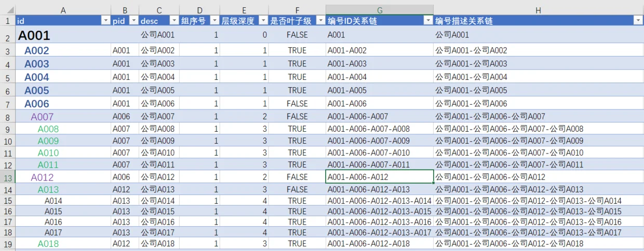The width and height of the screenshot is (644, 251).
Task: Click cell 公司A001-公司A002
Action: 539,51
